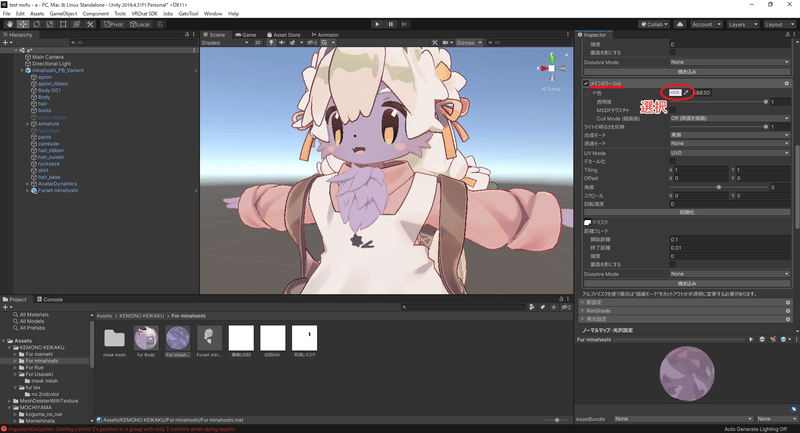
Task: Switch to the Console tab
Action: [x=50, y=299]
